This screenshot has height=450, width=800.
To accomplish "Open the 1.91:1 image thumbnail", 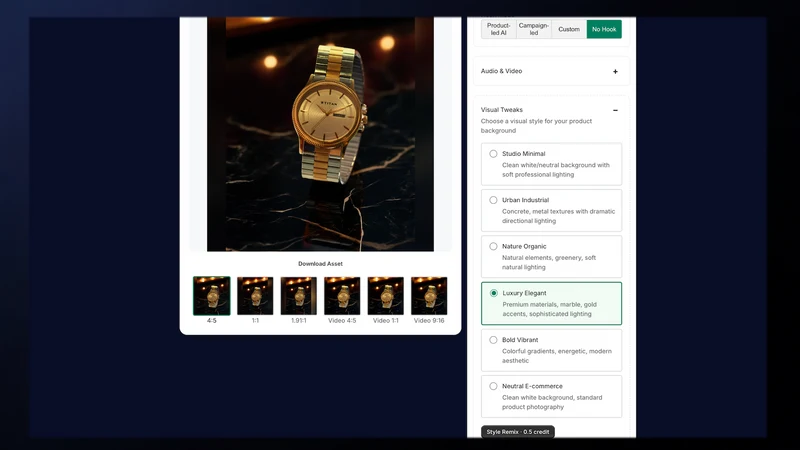I will [x=298, y=296].
